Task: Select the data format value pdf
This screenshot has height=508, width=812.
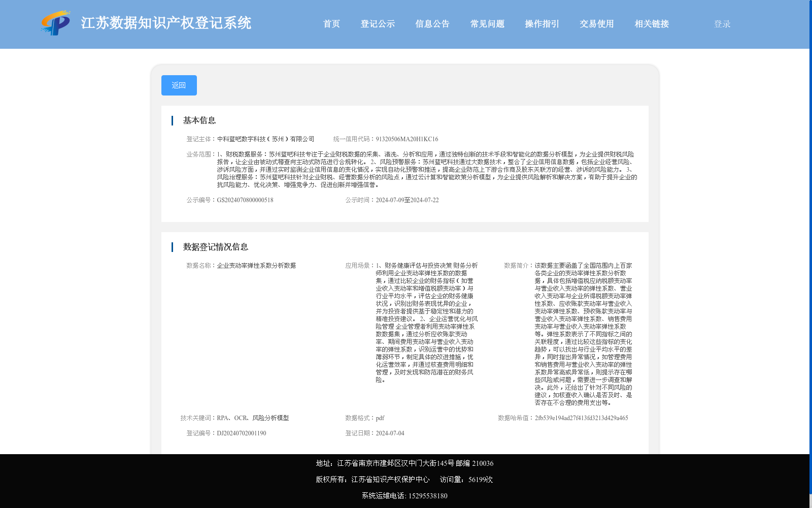Action: (x=380, y=418)
